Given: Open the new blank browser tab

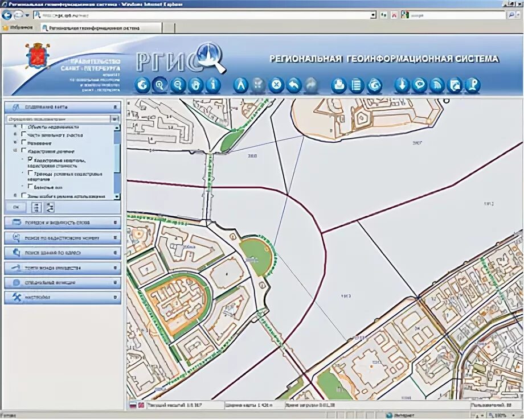Looking at the screenshot, I should pos(169,28).
